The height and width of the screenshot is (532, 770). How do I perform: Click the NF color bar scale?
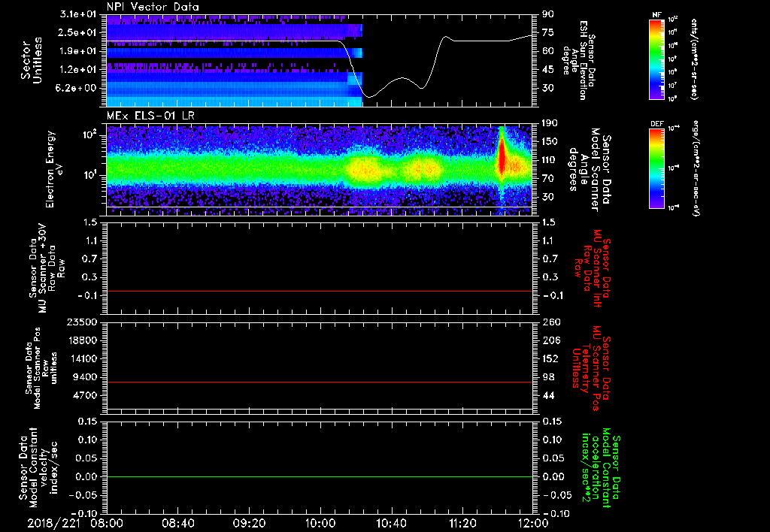[656, 59]
